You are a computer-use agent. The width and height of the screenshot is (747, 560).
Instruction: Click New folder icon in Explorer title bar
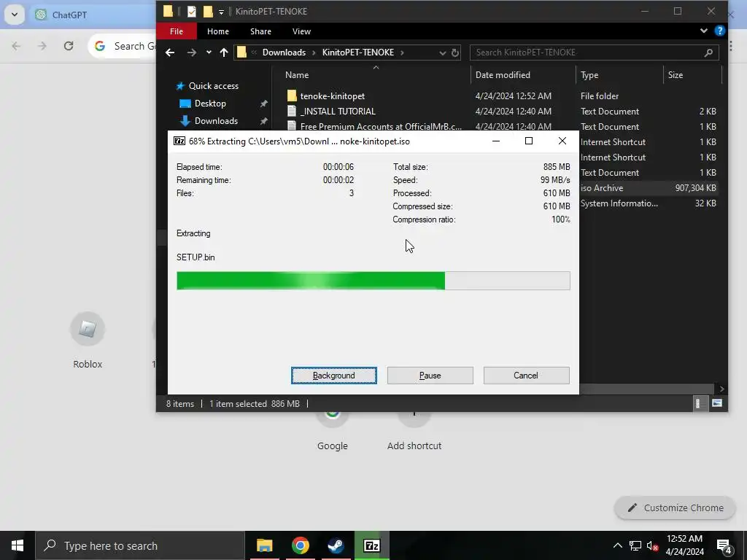pos(208,12)
